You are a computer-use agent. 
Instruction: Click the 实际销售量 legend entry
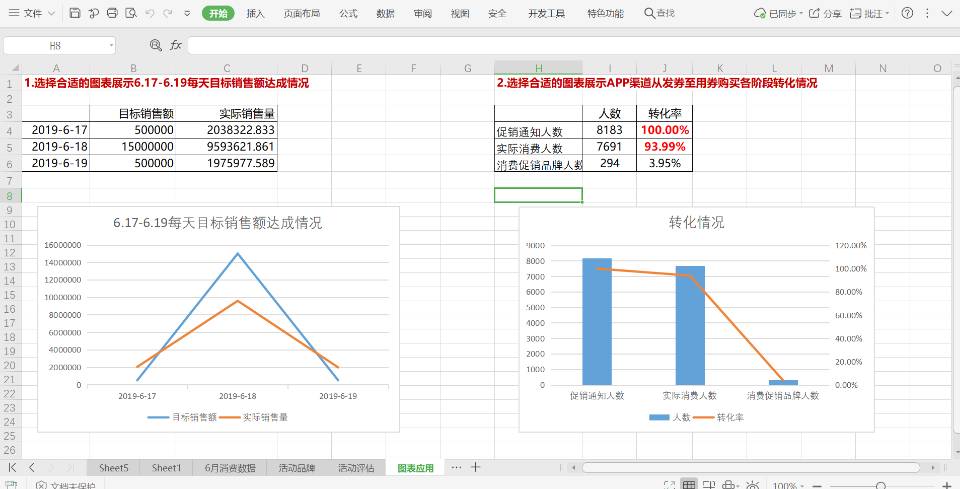tap(253, 417)
